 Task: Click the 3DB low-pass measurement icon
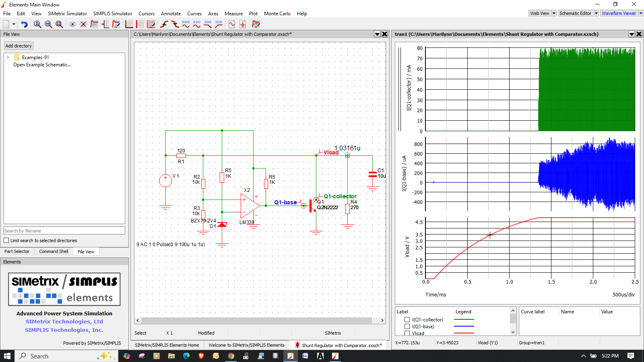tap(208, 24)
